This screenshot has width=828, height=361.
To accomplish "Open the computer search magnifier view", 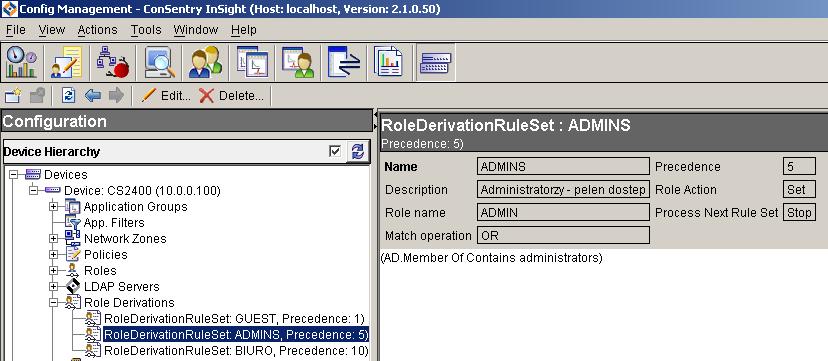I will coord(159,62).
